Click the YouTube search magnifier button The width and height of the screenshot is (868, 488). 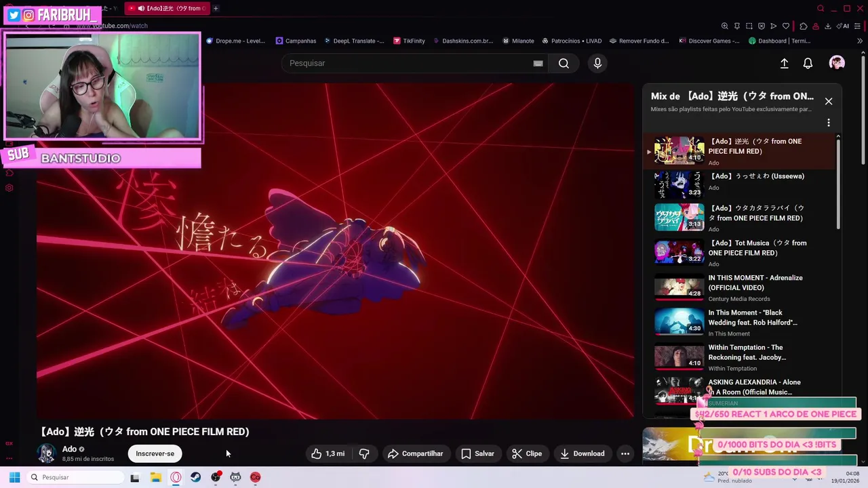click(x=564, y=63)
